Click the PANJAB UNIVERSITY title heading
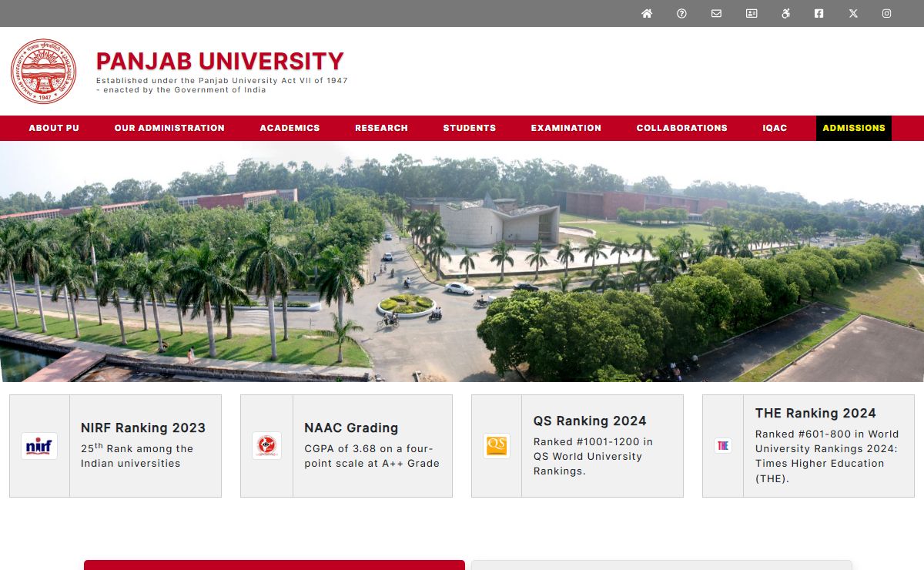This screenshot has height=570, width=924. [220, 61]
